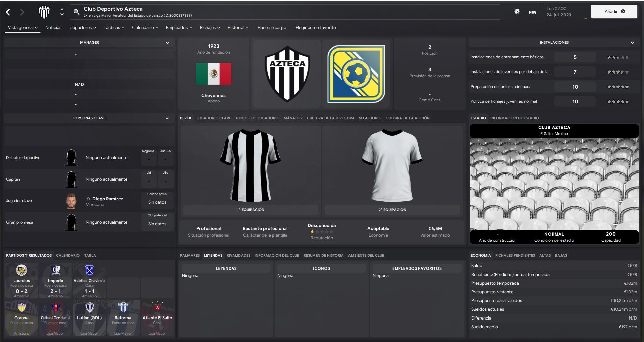The width and height of the screenshot is (644, 342).
Task: Expand the Empleados menu
Action: tap(179, 28)
